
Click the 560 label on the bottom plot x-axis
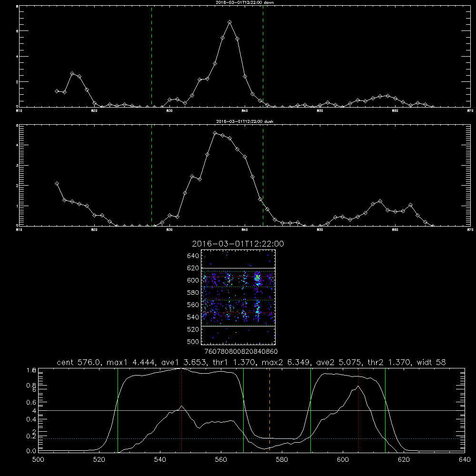pos(221,460)
